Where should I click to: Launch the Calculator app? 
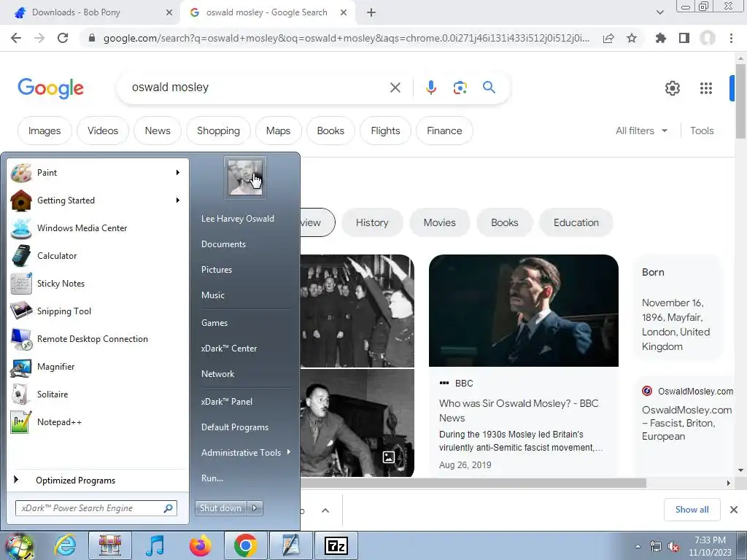(x=98, y=256)
